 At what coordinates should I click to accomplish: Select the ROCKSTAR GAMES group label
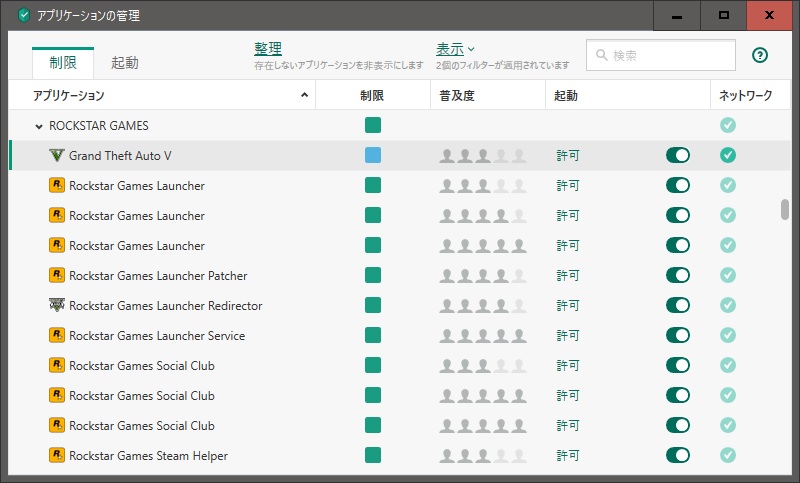point(98,125)
